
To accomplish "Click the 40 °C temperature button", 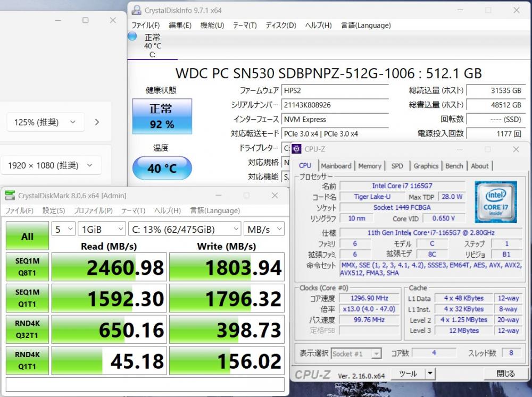I will click(x=162, y=168).
